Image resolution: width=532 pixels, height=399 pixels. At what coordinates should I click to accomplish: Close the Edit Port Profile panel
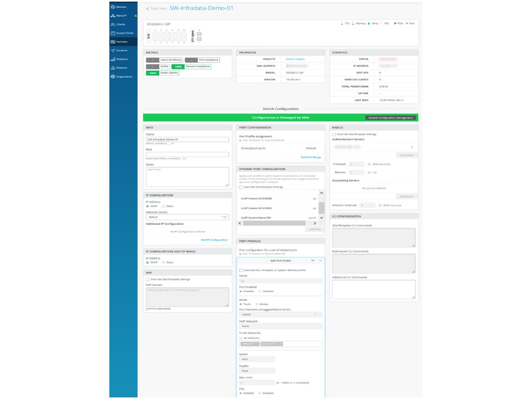(x=320, y=261)
